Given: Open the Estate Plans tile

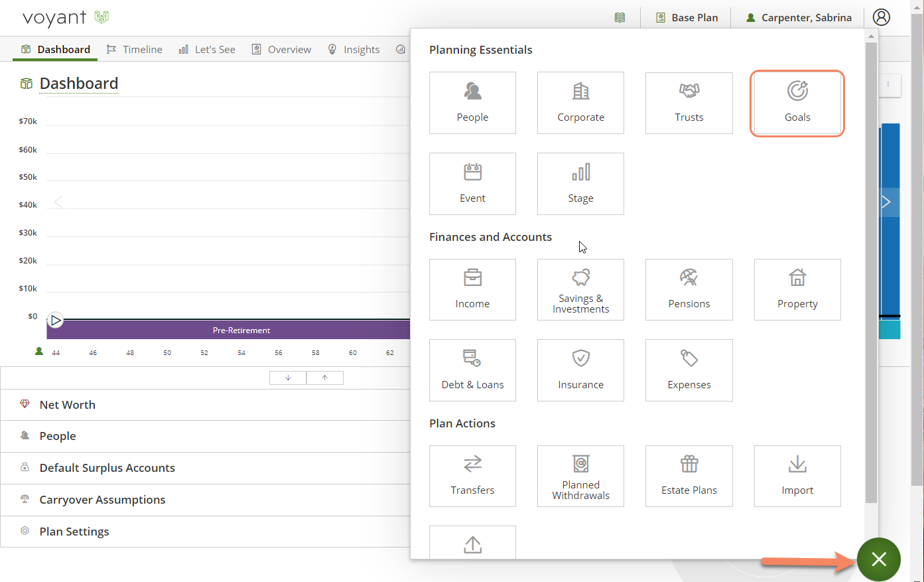Looking at the screenshot, I should tap(689, 476).
